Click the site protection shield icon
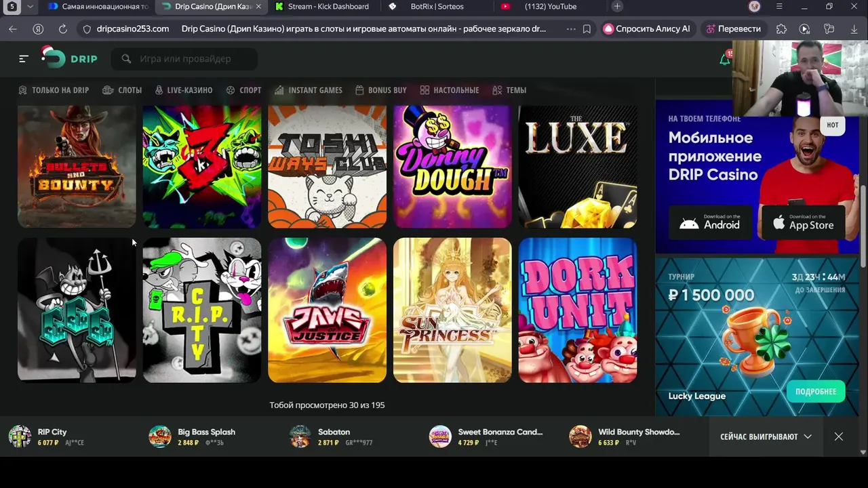868x488 pixels. [x=87, y=29]
